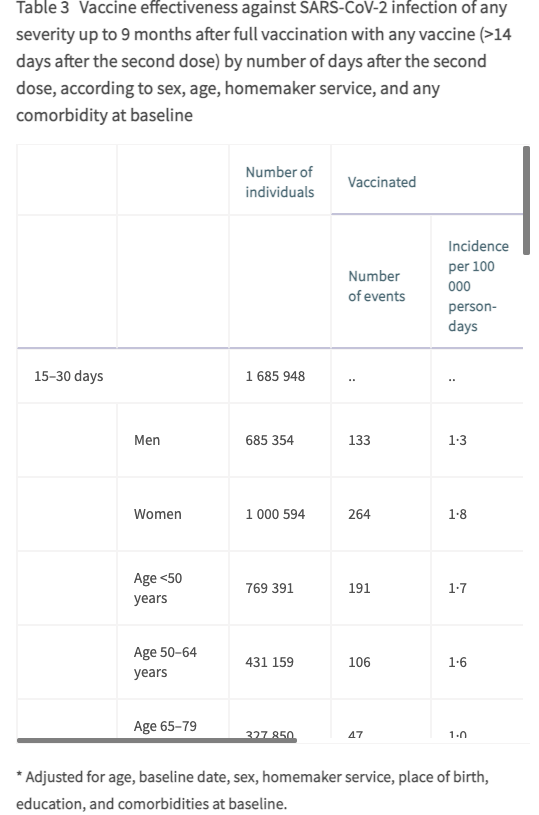Screen dimensions: 539x815
Task: Click the horizontal table scrollbar thumb
Action: (157, 740)
